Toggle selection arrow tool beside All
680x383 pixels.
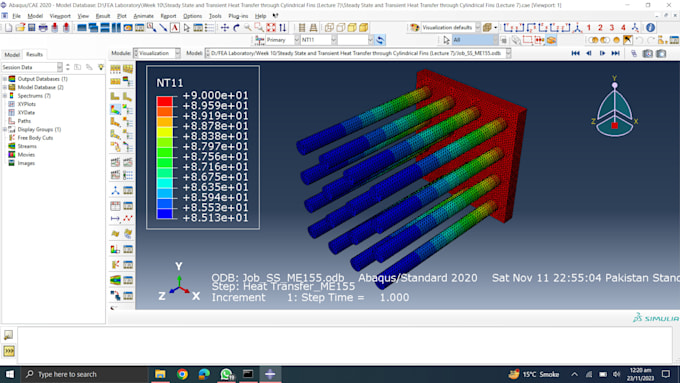pos(446,40)
